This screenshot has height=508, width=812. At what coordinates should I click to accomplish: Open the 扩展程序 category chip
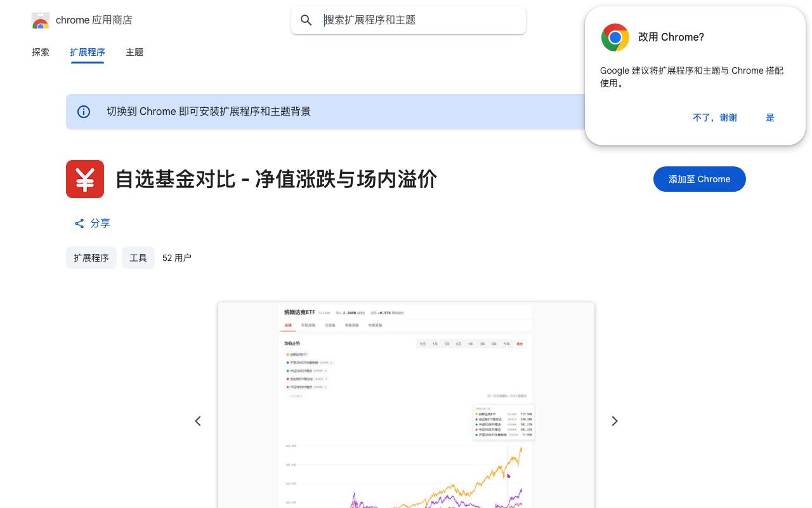[x=91, y=258]
